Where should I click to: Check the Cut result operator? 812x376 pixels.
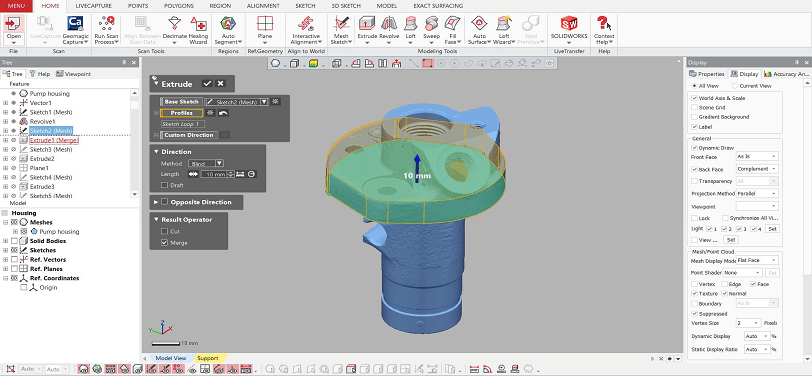click(x=165, y=232)
